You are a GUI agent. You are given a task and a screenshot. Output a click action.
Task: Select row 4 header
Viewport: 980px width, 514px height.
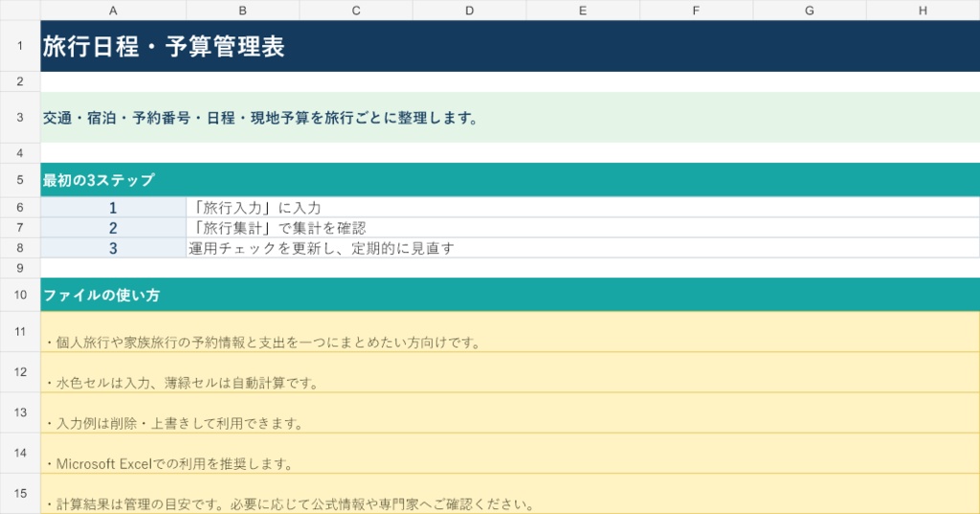(20, 152)
